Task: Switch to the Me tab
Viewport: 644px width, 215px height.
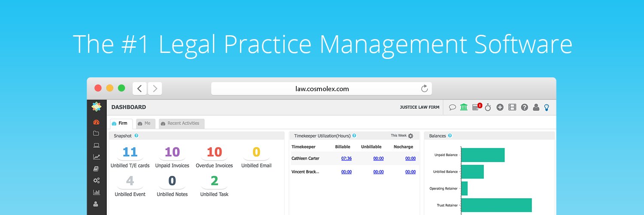Action: [x=146, y=123]
